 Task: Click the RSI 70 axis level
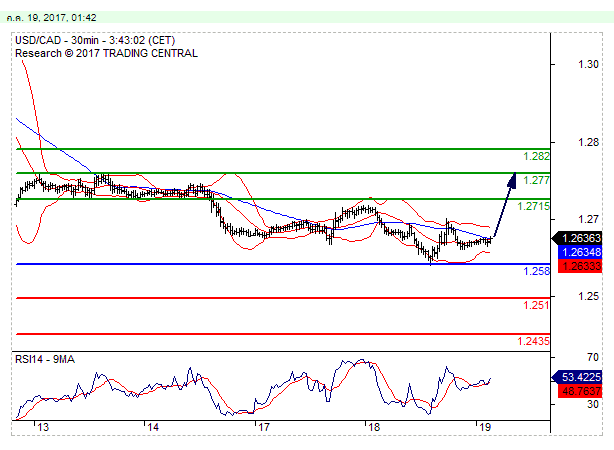(593, 357)
